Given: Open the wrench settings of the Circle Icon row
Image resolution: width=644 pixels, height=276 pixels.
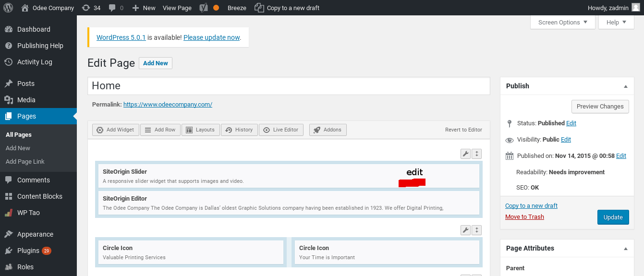Looking at the screenshot, I should [x=465, y=230].
